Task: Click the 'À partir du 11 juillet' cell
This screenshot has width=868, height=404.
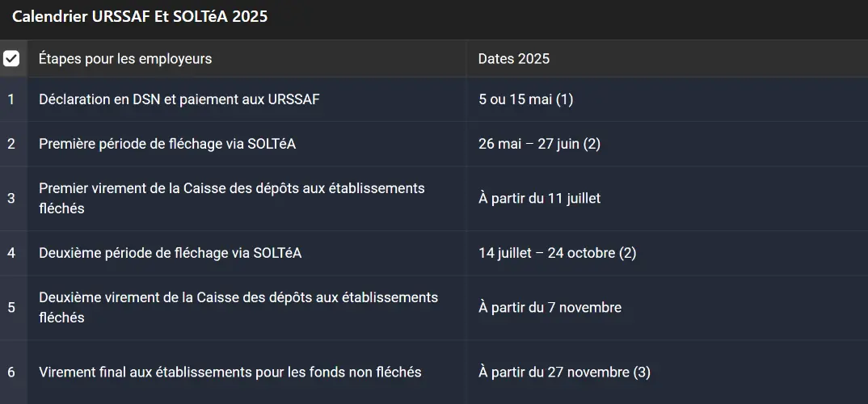Action: [539, 198]
